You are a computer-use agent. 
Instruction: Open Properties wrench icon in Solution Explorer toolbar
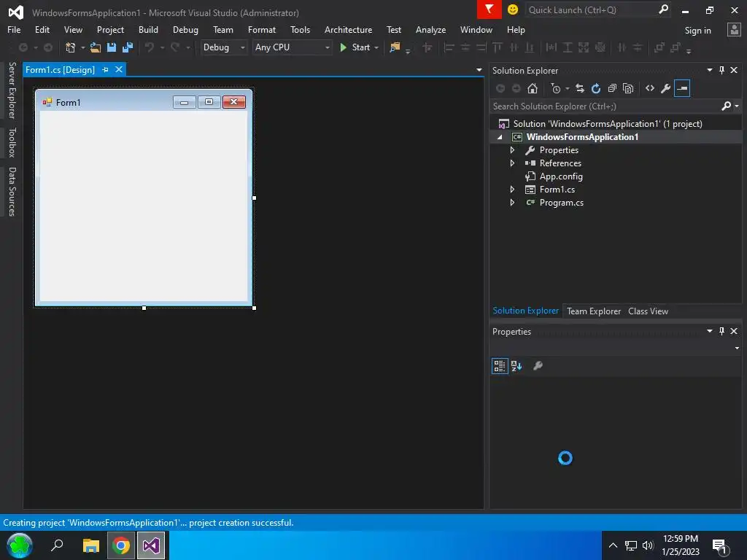[665, 88]
